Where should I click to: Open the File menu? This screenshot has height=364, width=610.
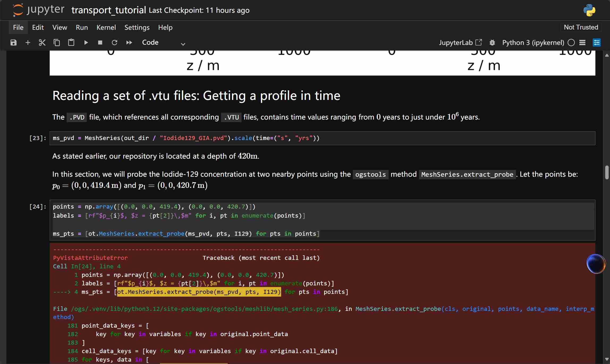(x=18, y=27)
